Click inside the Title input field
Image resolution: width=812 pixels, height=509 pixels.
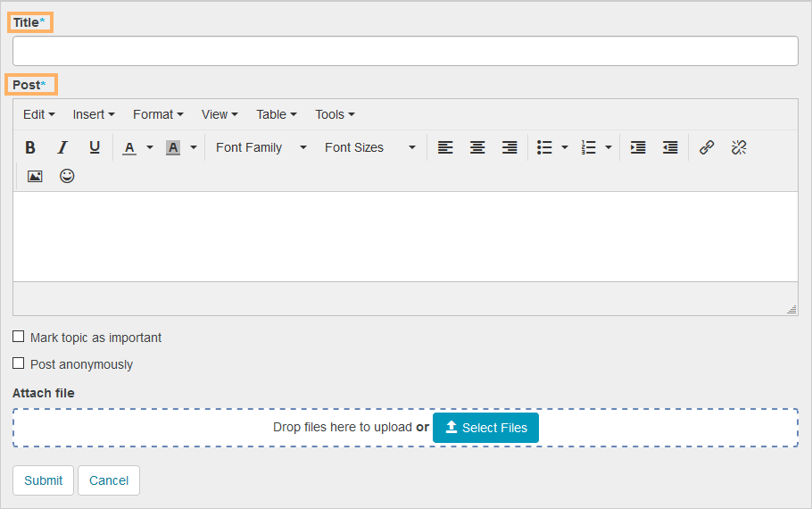click(x=405, y=51)
